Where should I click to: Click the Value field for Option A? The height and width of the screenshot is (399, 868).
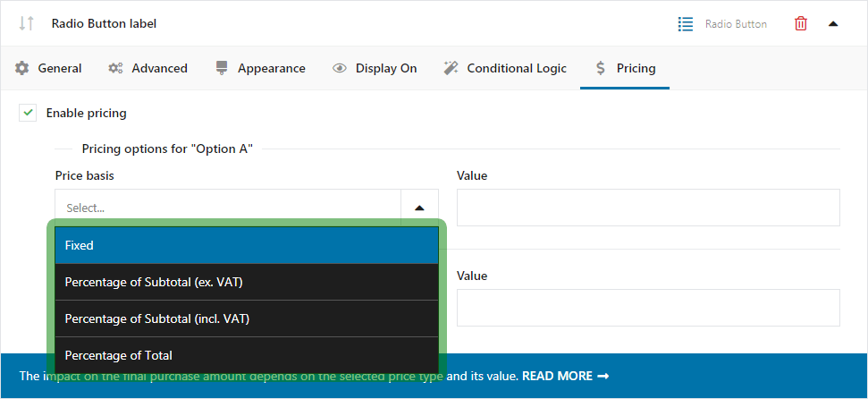point(648,208)
